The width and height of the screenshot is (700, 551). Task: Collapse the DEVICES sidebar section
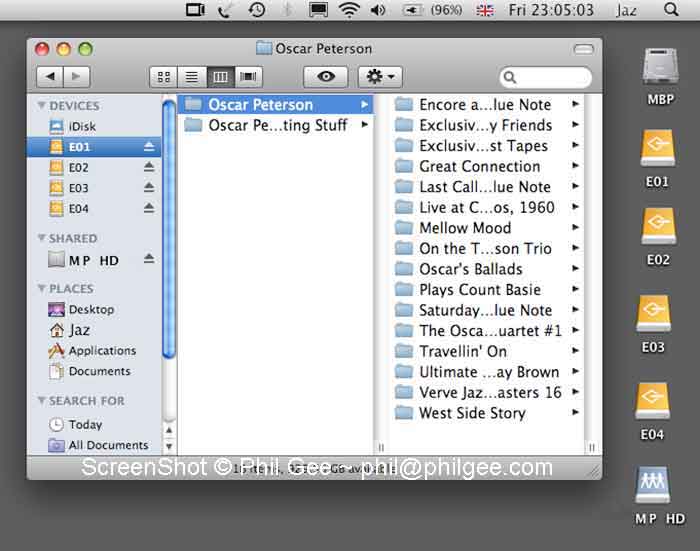(42, 106)
